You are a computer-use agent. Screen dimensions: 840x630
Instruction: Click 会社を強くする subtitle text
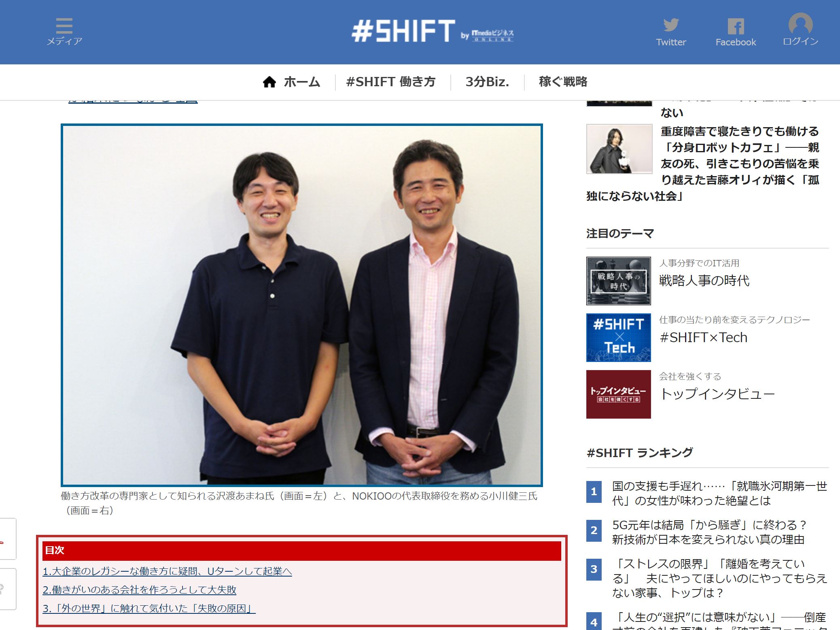pos(690,377)
